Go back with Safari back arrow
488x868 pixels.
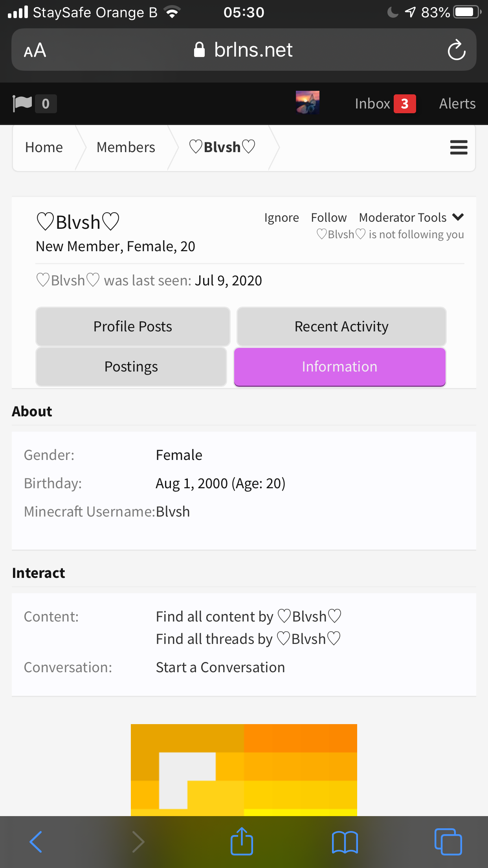[x=36, y=842]
